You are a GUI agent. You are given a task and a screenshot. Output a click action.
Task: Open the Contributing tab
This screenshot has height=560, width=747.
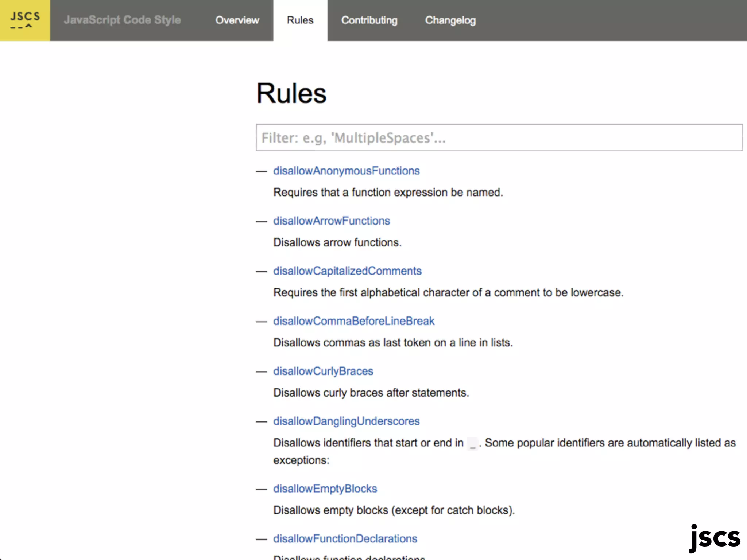[x=369, y=20]
